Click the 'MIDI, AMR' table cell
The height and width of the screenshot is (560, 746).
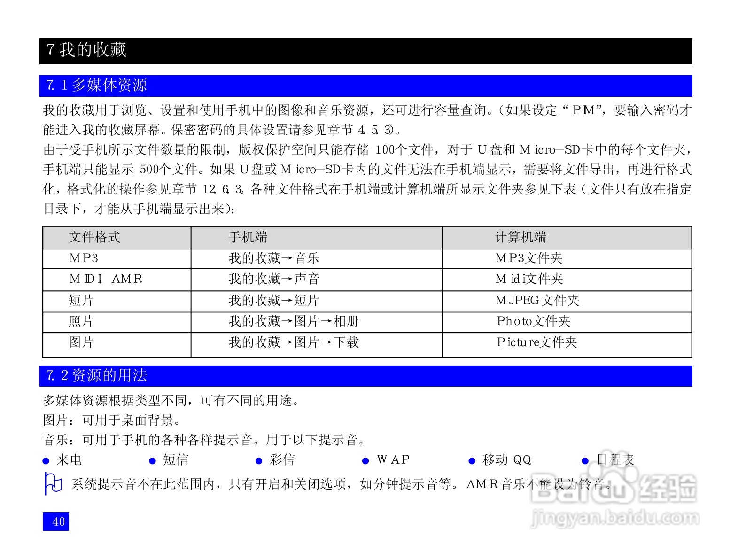point(106,279)
